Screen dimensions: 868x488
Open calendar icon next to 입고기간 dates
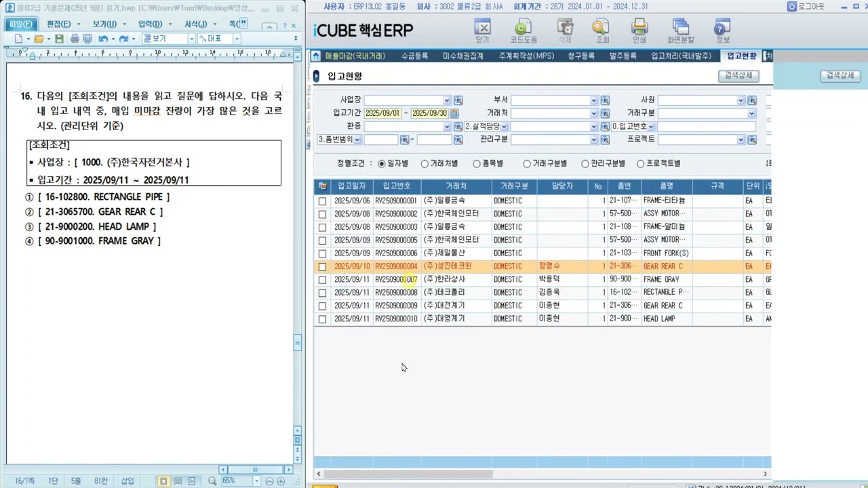coord(454,113)
